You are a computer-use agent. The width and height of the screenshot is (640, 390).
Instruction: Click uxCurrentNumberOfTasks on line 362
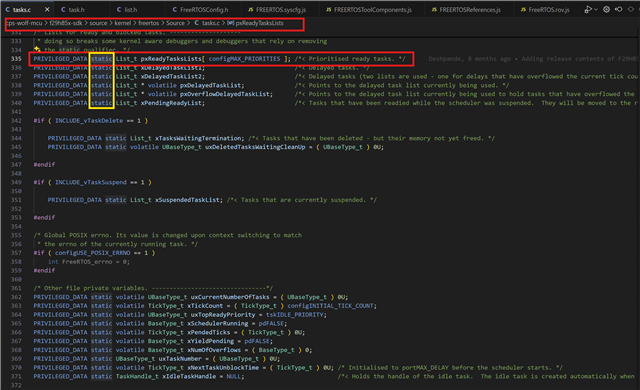230,297
